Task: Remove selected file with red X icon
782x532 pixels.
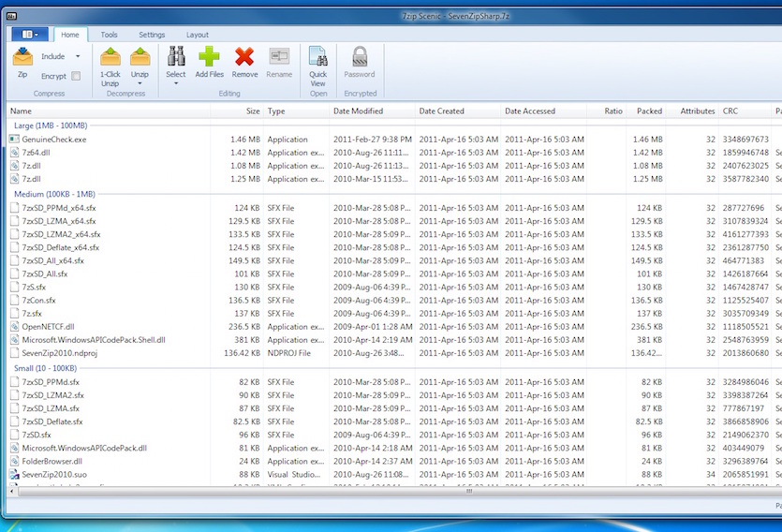Action: tap(244, 57)
